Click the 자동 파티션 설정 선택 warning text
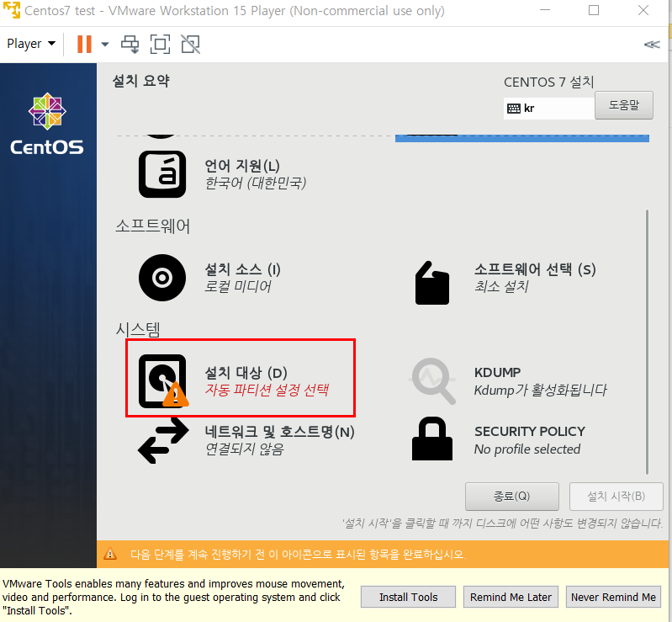This screenshot has width=672, height=622. tap(267, 390)
